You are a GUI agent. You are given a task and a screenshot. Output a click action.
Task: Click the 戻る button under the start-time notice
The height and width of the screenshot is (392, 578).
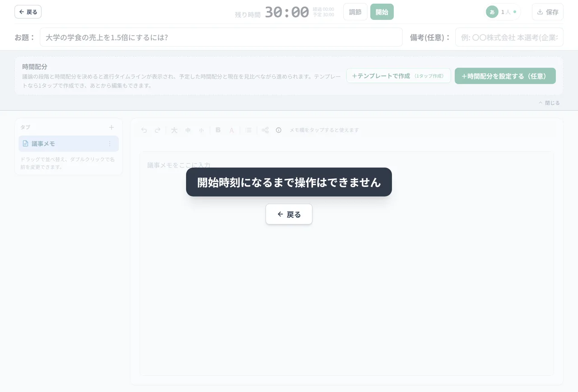(289, 214)
